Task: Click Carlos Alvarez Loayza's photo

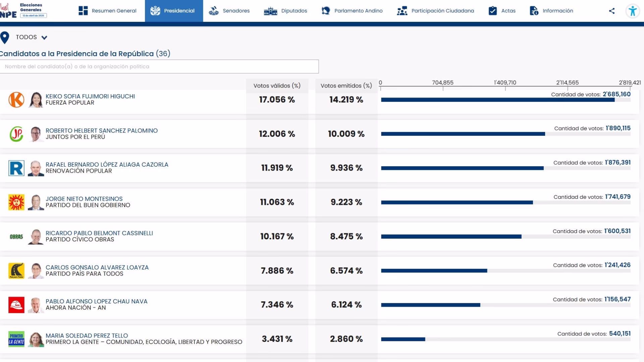Action: pyautogui.click(x=36, y=271)
